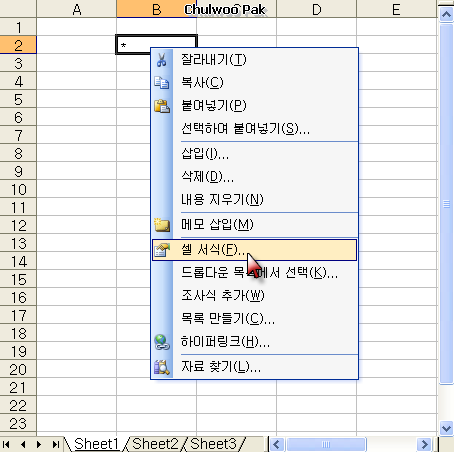Click the Hyperlink globe icon
454x452 pixels.
point(162,342)
